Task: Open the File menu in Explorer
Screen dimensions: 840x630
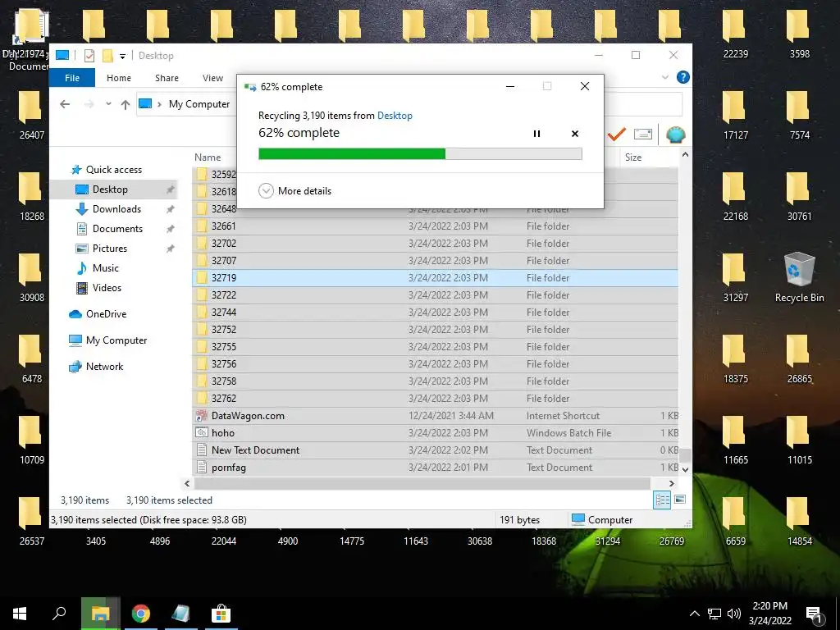Action: pyautogui.click(x=72, y=78)
